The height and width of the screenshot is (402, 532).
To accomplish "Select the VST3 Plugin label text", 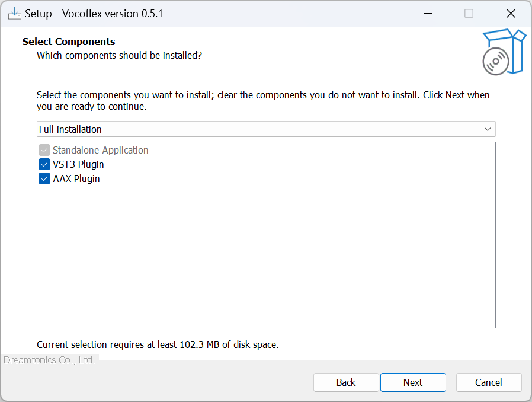I will [78, 165].
